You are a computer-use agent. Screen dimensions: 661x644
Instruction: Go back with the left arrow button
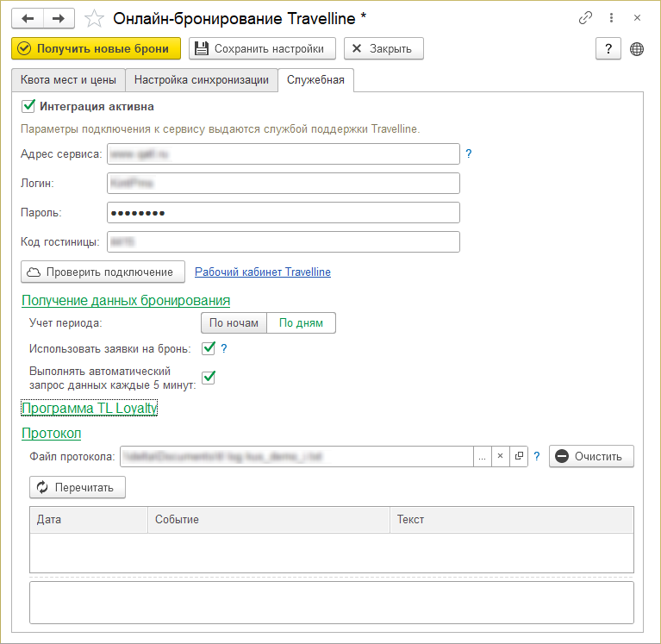pyautogui.click(x=28, y=19)
